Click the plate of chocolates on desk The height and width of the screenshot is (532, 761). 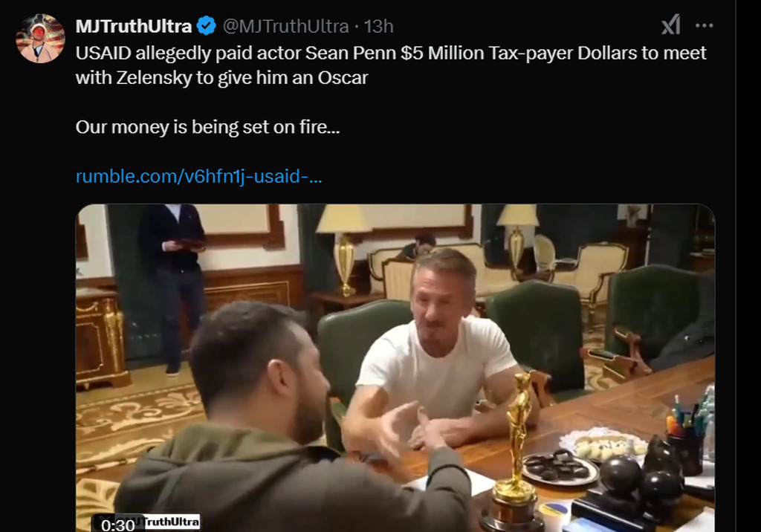(x=560, y=468)
